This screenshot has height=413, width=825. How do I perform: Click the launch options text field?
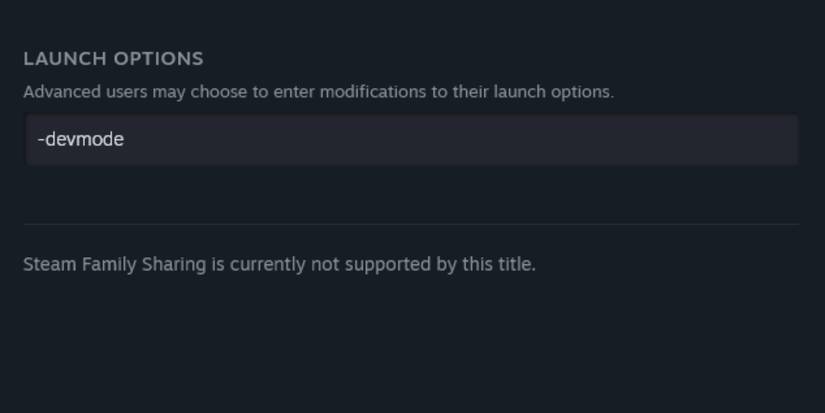click(411, 139)
